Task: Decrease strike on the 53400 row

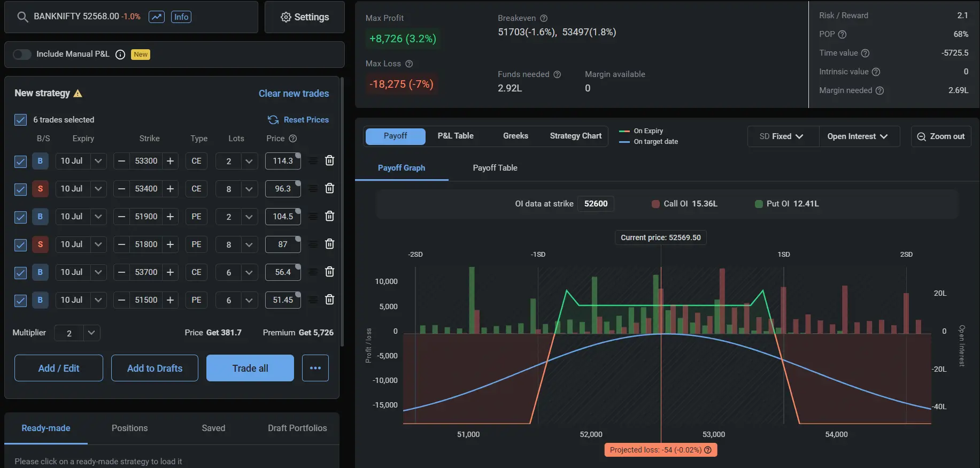Action: (121, 189)
